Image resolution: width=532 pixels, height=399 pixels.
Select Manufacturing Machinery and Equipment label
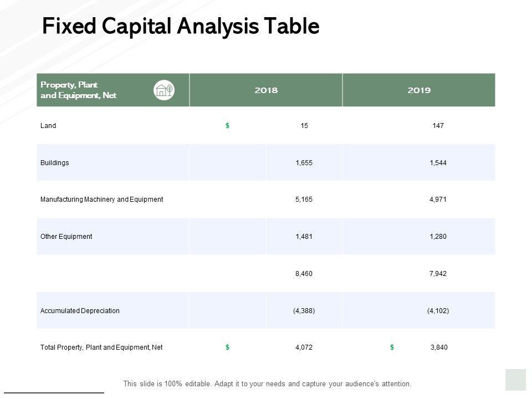(x=101, y=199)
